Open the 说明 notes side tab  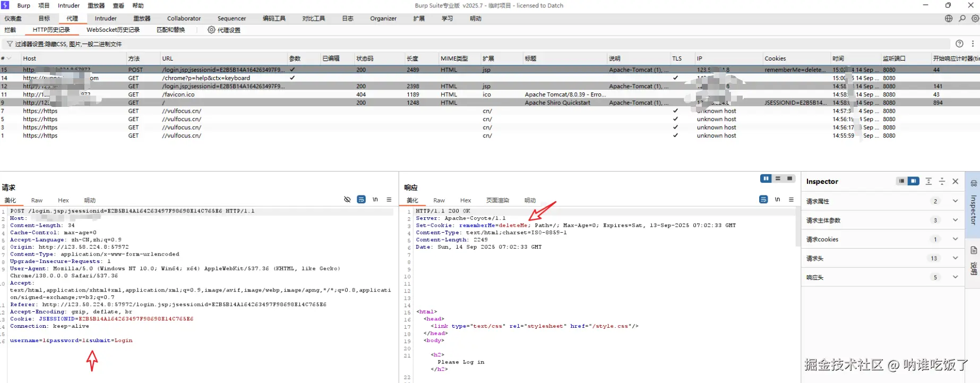(974, 262)
